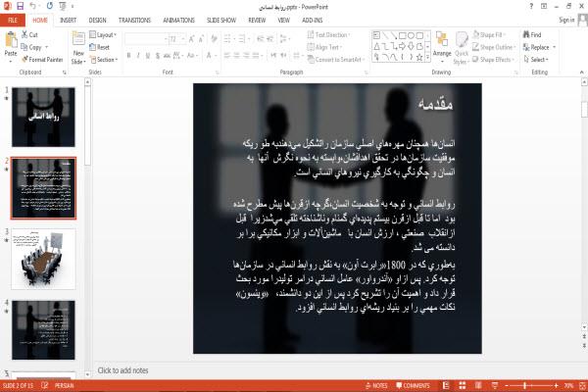Viewport: 588px width, 392px height.
Task: Switch to the SLIDE SHOW tab
Action: (221, 21)
